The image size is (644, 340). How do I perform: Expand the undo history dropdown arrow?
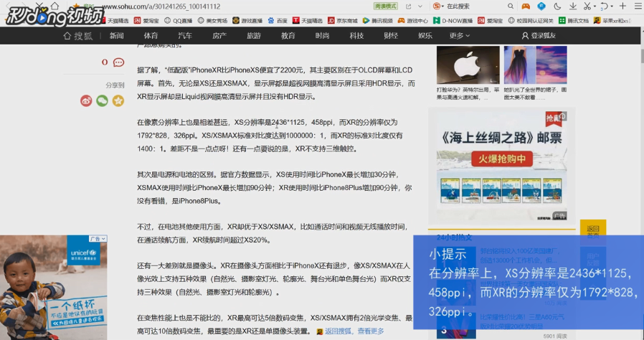(612, 6)
